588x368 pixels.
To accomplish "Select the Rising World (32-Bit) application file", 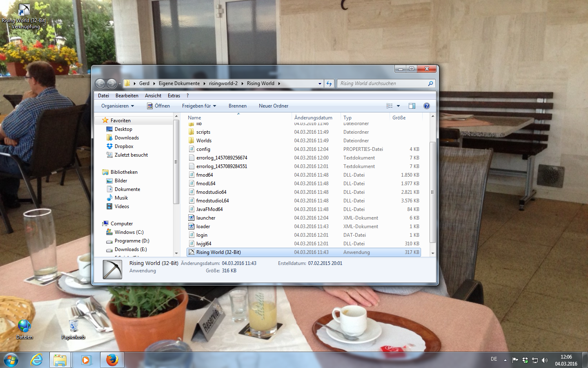I will (218, 252).
